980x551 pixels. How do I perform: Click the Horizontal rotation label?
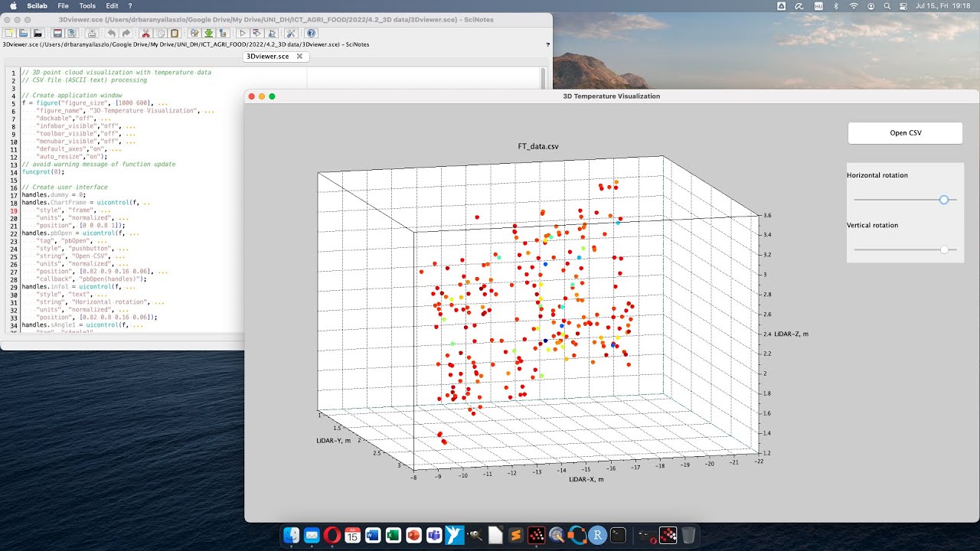(x=877, y=175)
